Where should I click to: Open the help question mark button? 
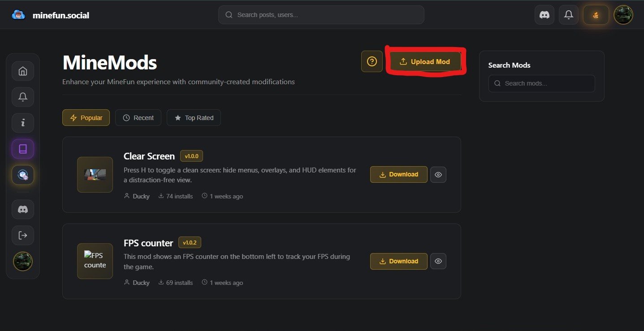pyautogui.click(x=372, y=61)
